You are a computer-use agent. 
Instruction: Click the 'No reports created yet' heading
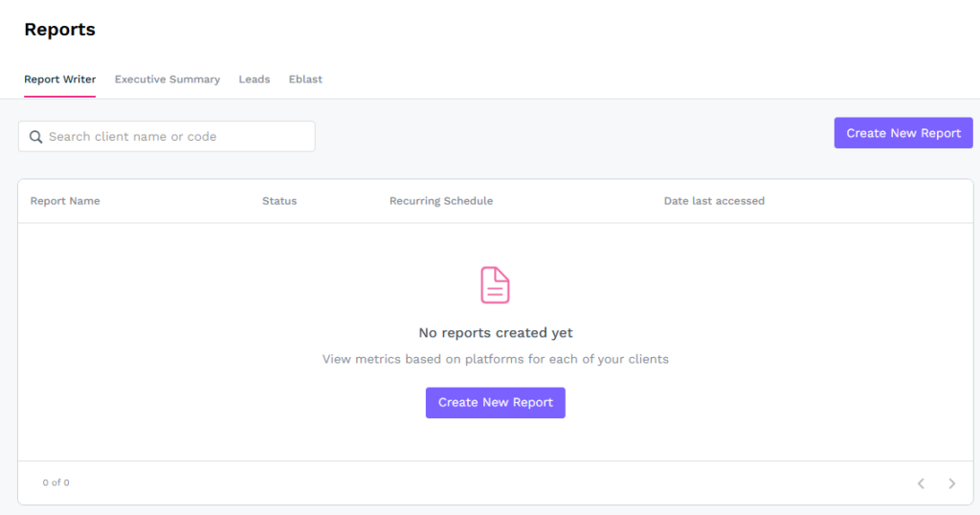pos(496,333)
